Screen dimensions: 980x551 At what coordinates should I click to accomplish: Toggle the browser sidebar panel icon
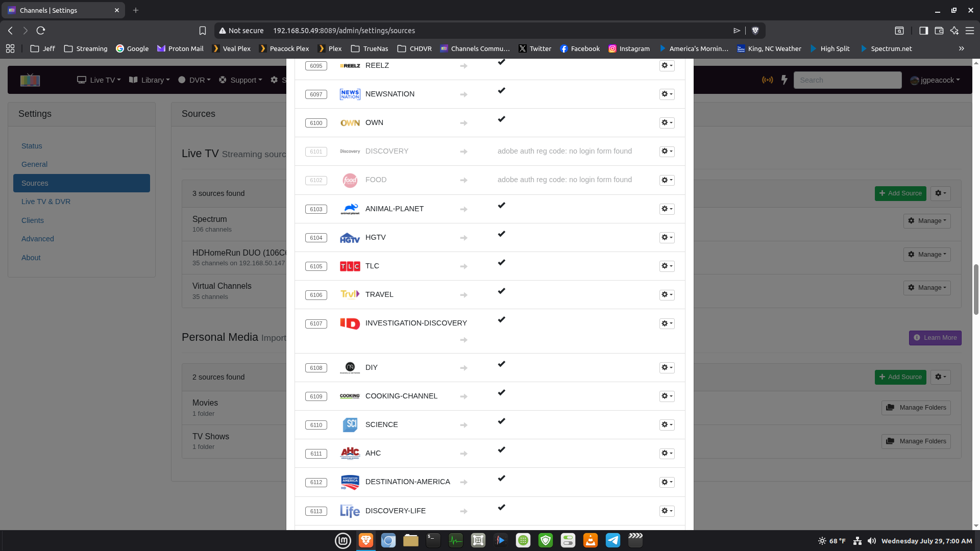pos(923,31)
